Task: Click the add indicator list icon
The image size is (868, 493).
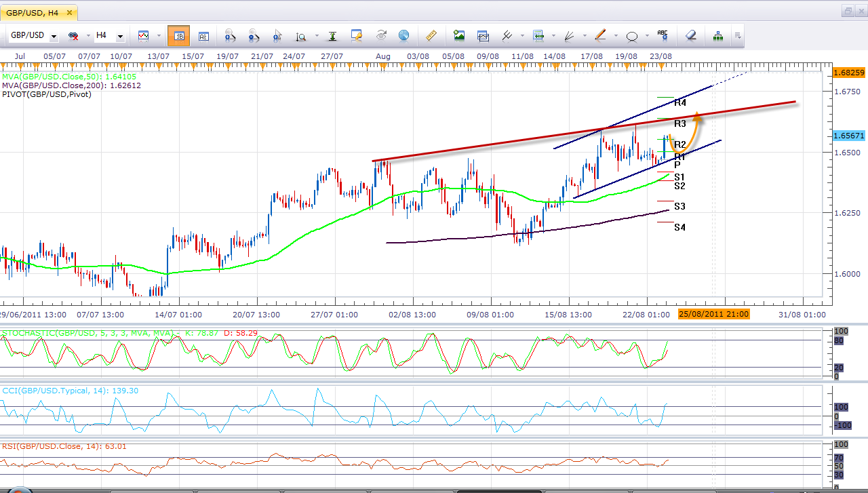Action: pyautogui.click(x=539, y=35)
